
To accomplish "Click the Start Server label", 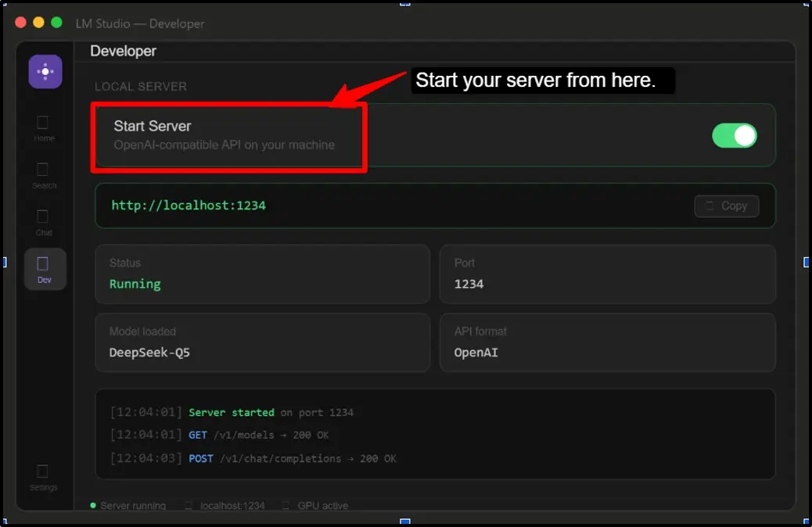I will (153, 126).
